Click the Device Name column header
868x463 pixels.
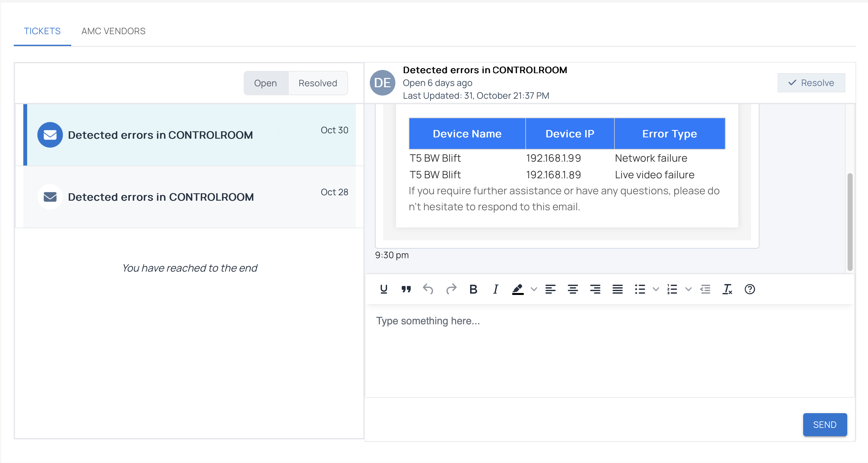click(x=467, y=134)
